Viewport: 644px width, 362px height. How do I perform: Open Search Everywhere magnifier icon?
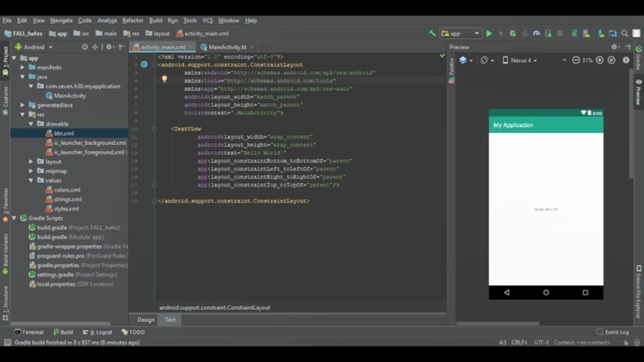[x=624, y=34]
